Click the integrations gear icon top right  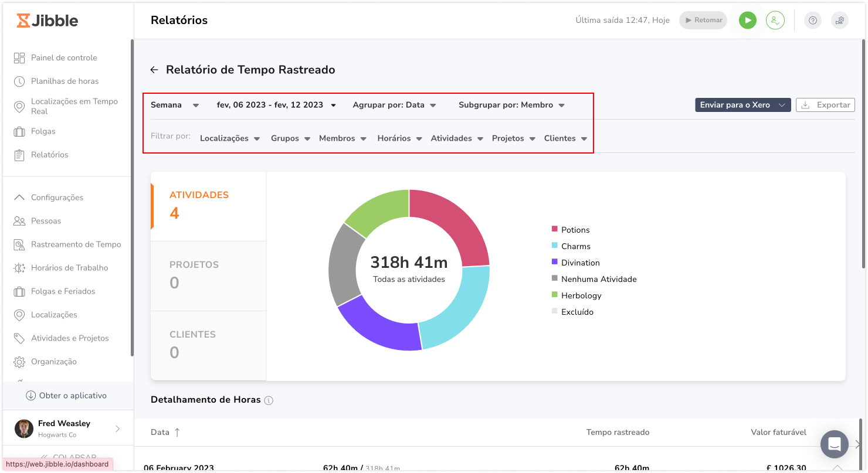pyautogui.click(x=840, y=20)
